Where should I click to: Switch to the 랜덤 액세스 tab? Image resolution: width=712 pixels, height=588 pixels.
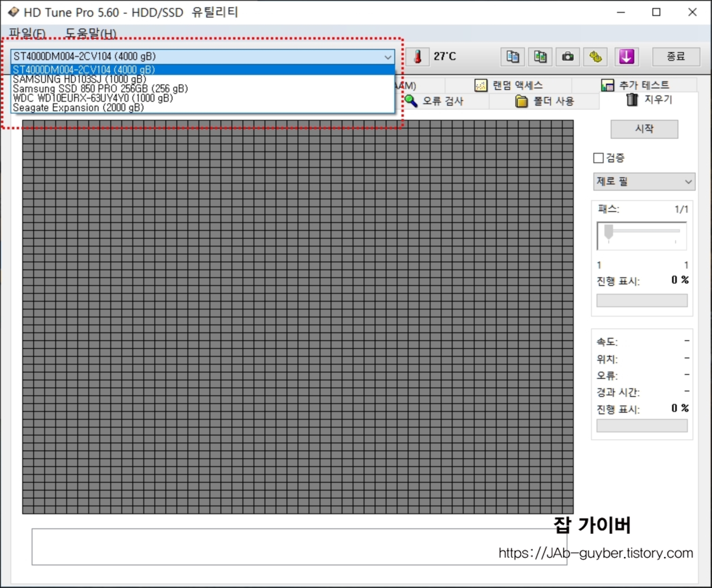(x=508, y=85)
